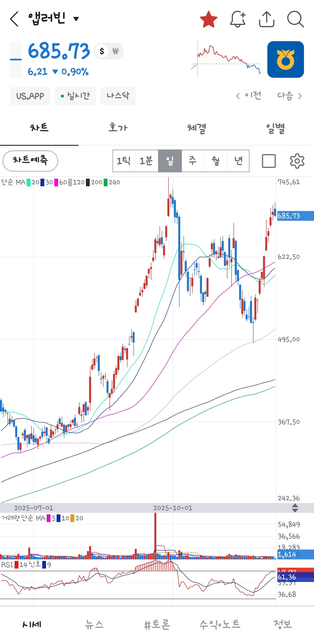Add a price alert with the bell icon
This screenshot has height=644, width=314.
coord(238,19)
